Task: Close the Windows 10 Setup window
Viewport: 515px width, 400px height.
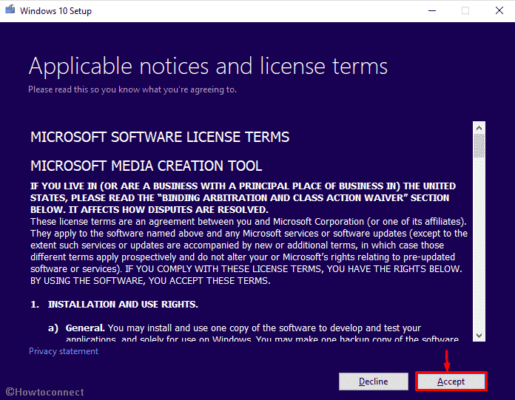Action: [499, 11]
